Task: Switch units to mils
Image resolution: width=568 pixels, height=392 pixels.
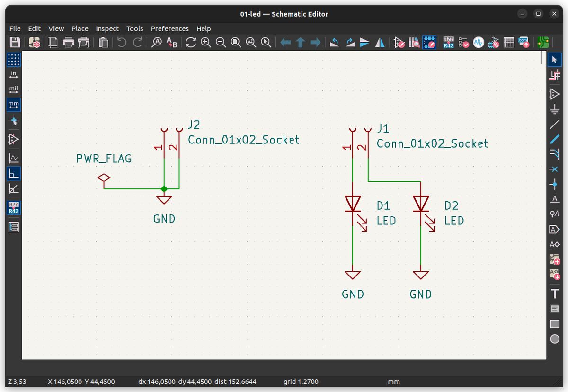Action: tap(14, 89)
